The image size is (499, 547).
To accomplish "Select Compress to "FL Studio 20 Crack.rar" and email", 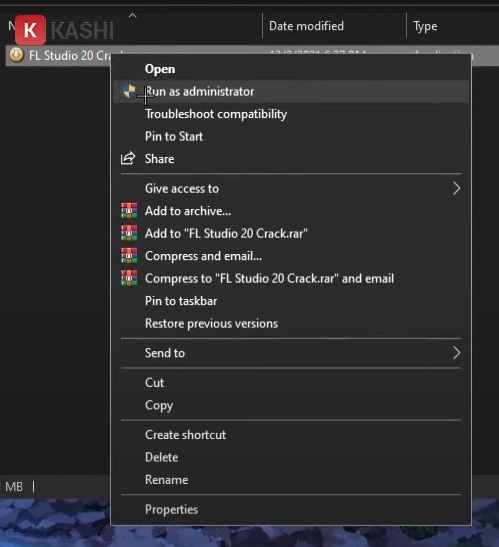I will tap(291, 278).
